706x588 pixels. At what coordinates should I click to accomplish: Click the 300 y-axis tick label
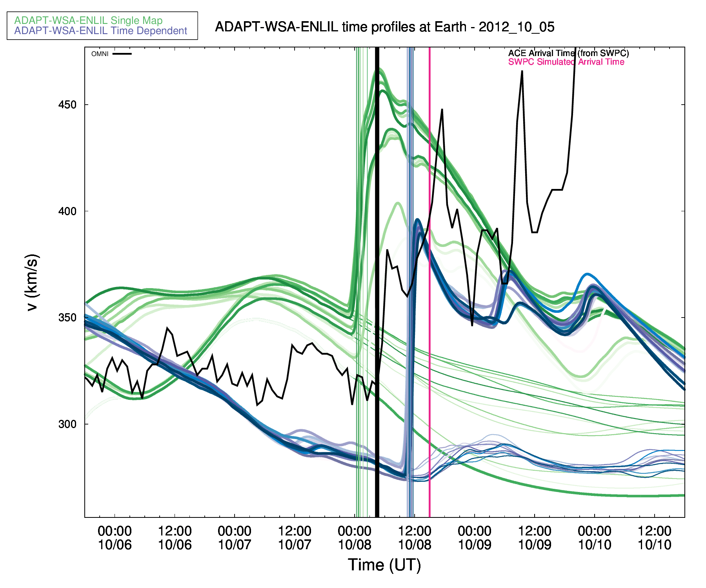[67, 424]
